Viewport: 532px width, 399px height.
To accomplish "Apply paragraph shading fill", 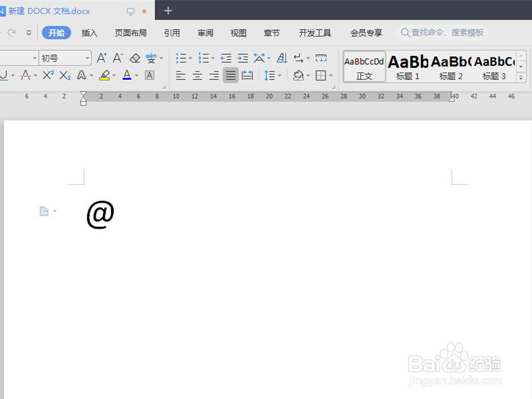I will coord(298,75).
